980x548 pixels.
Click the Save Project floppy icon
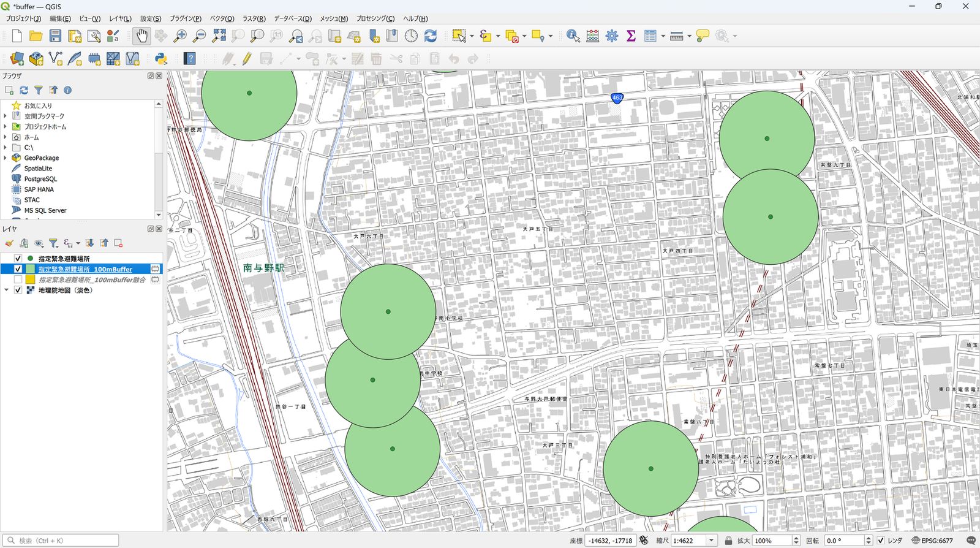pyautogui.click(x=55, y=36)
